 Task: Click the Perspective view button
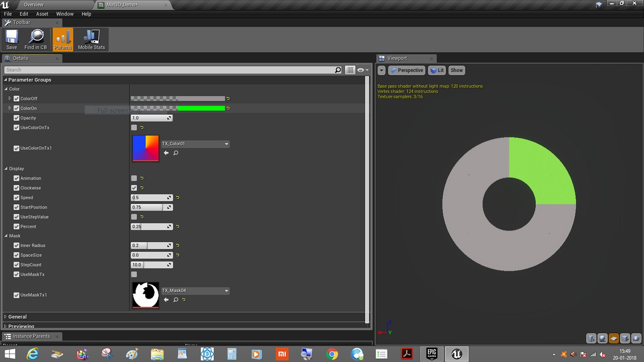(407, 70)
